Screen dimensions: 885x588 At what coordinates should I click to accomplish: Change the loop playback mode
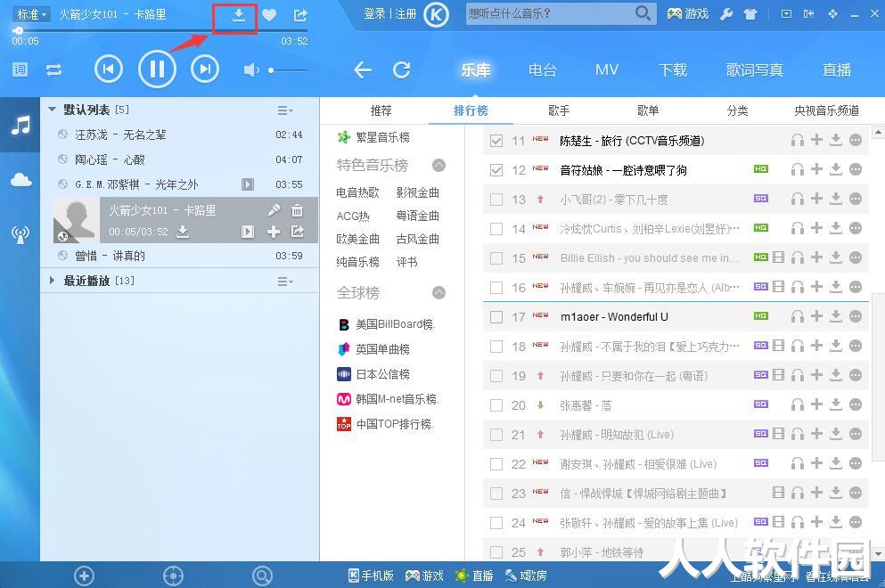click(54, 70)
